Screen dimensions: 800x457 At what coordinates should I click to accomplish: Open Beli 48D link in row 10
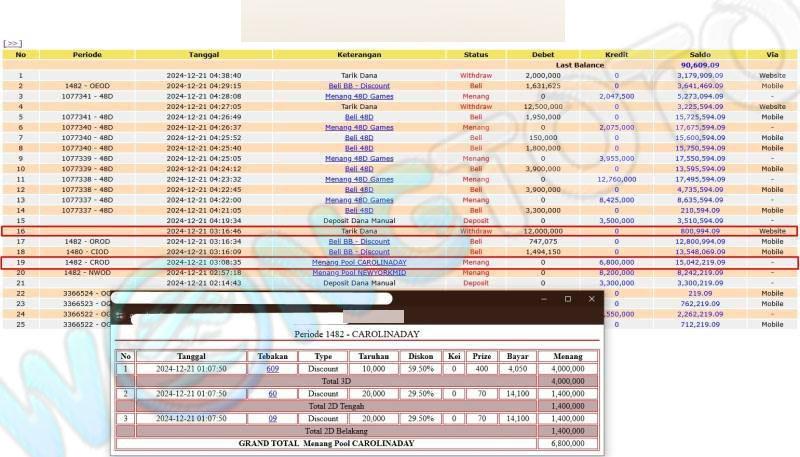click(359, 169)
